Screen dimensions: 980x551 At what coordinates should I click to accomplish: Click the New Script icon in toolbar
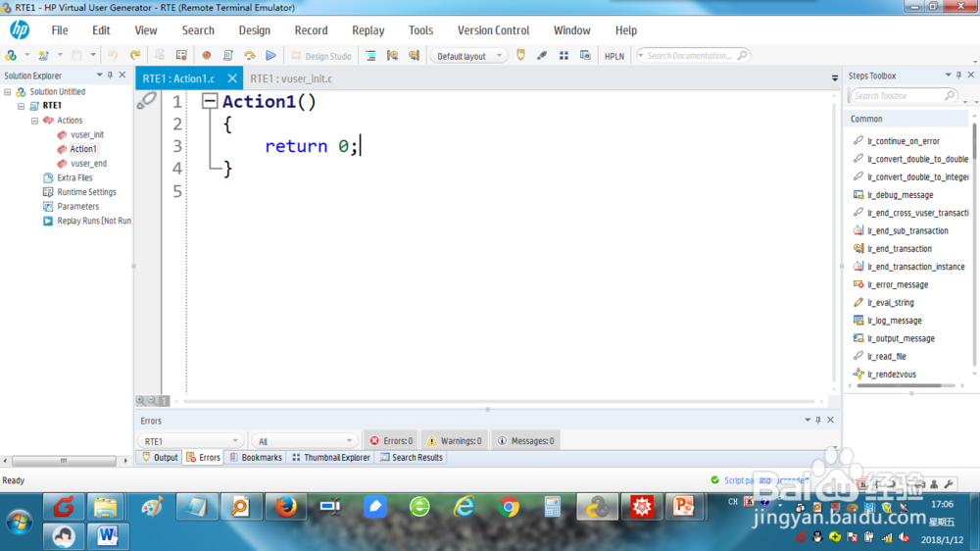(43, 55)
